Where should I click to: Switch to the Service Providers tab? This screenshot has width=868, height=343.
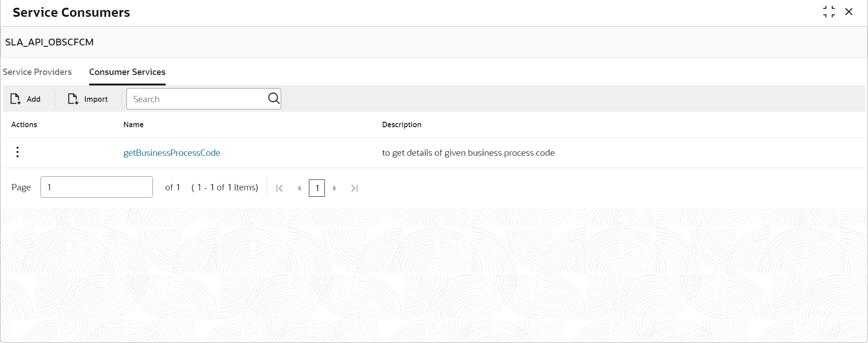[x=37, y=72]
